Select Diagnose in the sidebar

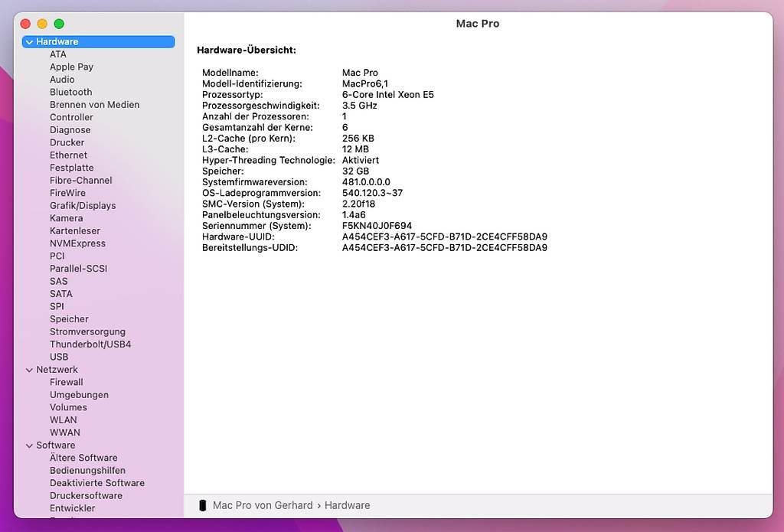(x=70, y=129)
